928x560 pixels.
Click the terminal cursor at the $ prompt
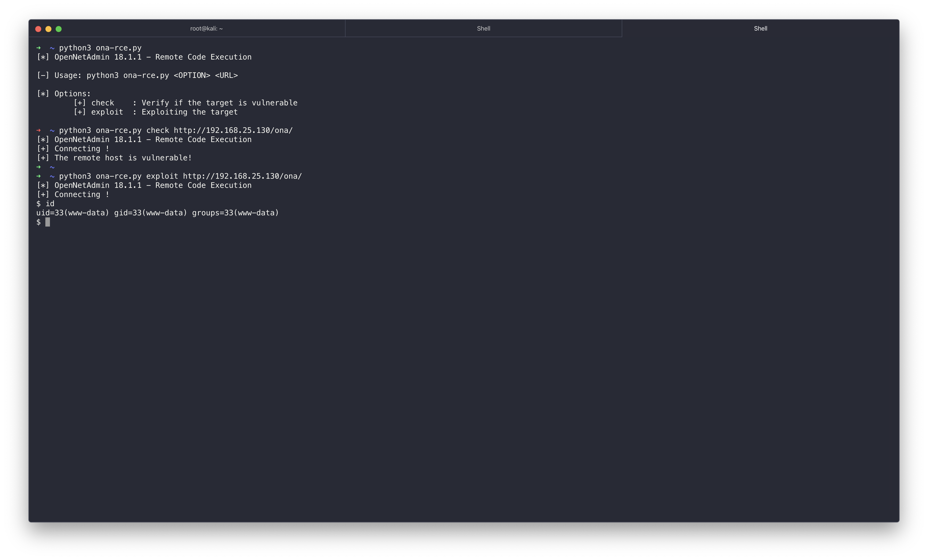[47, 222]
